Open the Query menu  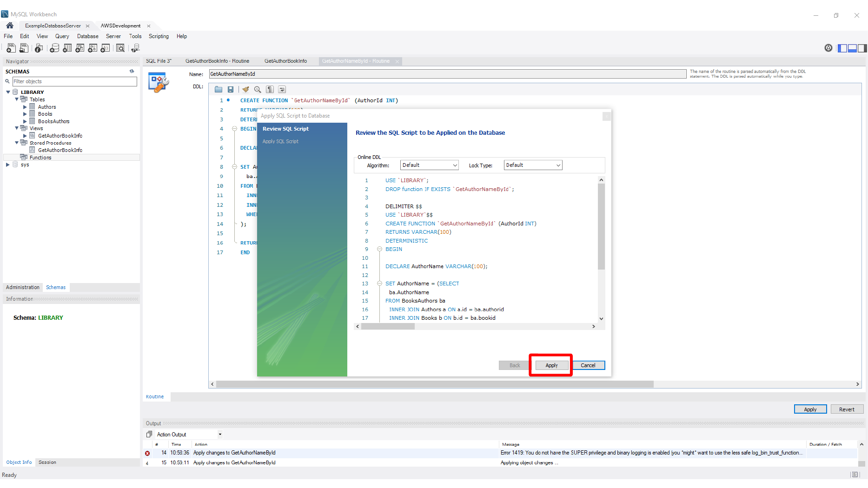(x=62, y=36)
